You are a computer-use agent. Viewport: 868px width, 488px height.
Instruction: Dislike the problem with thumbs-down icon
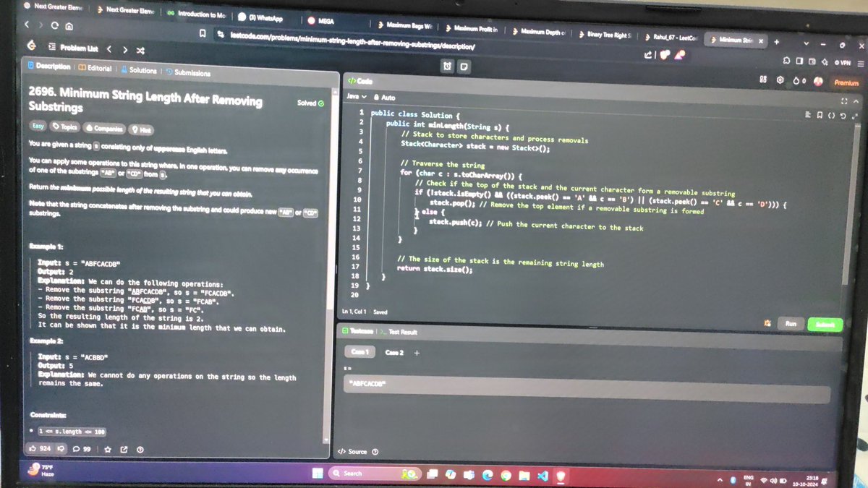[x=61, y=449]
